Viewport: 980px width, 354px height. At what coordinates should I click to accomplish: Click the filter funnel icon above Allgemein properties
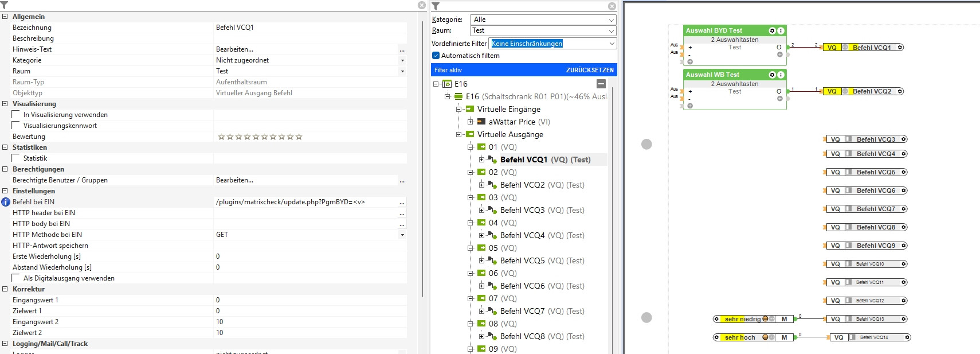4,5
